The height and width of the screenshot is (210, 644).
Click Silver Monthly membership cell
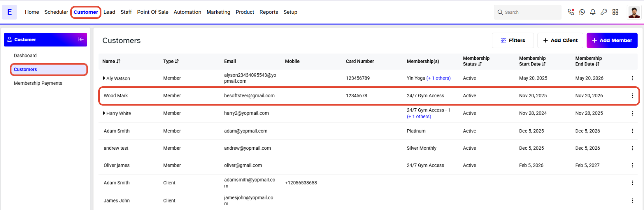[x=421, y=148]
